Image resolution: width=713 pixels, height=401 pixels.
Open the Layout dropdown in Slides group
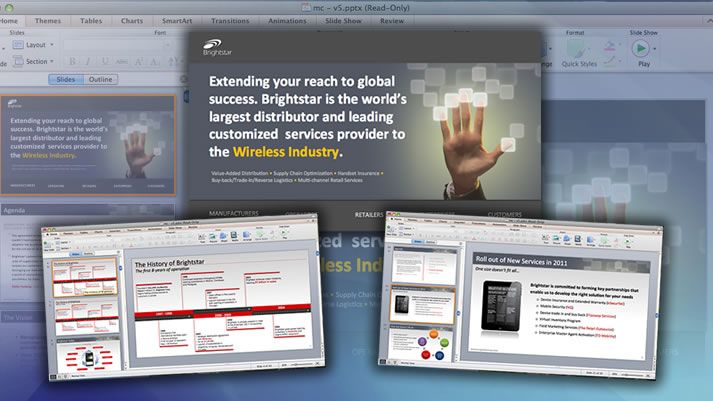pyautogui.click(x=34, y=45)
